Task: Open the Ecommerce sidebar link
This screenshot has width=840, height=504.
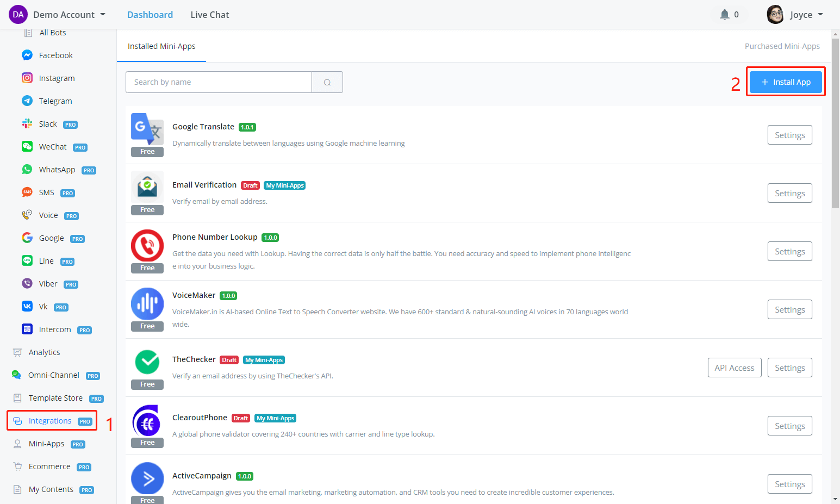Action: pos(49,466)
